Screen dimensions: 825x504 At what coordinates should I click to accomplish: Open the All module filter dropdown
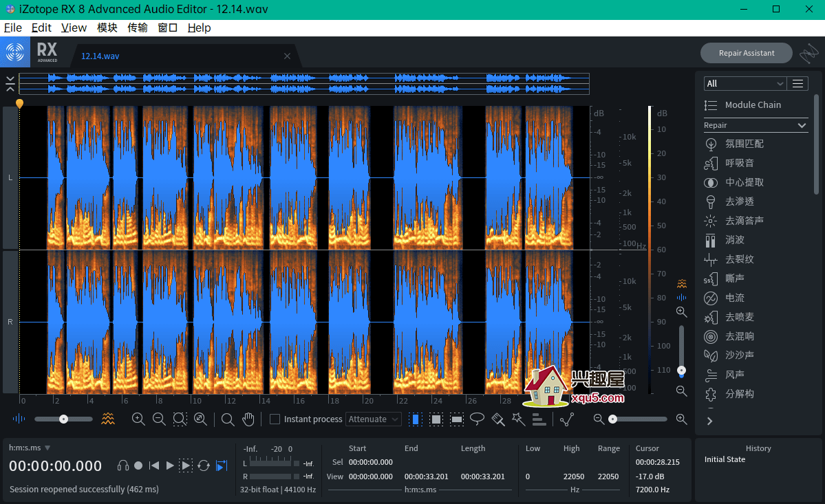tap(745, 84)
